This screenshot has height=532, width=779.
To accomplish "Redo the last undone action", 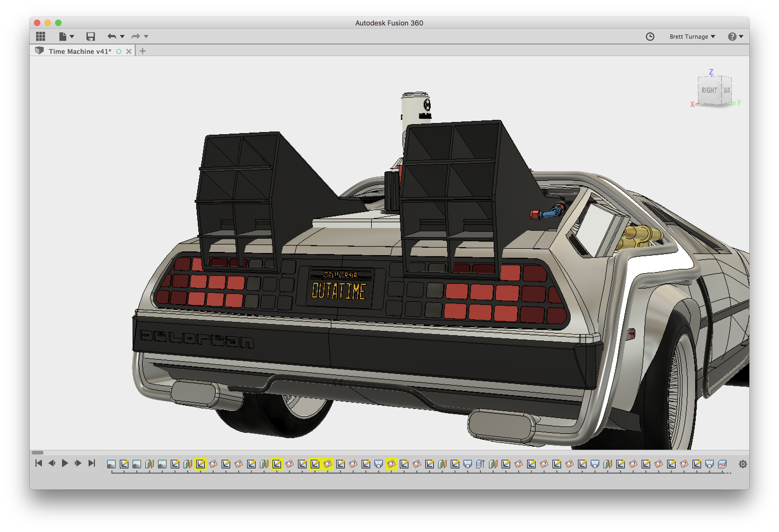I will tap(136, 36).
